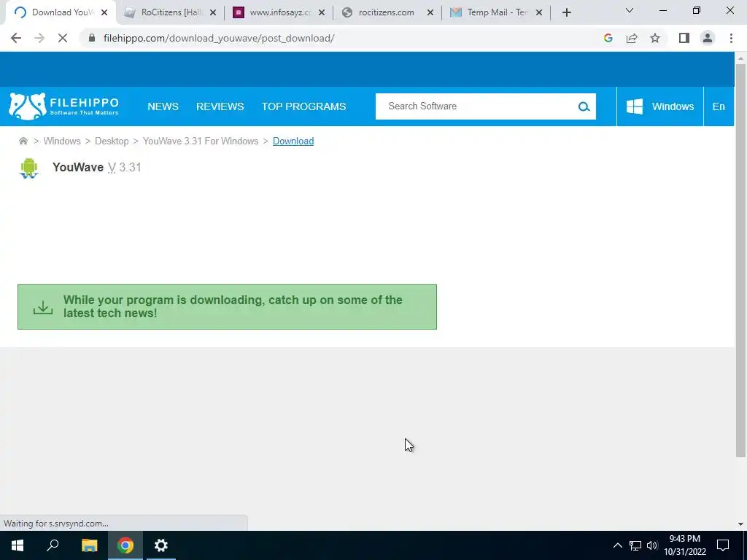Open the Chrome three-dot menu

(x=731, y=38)
